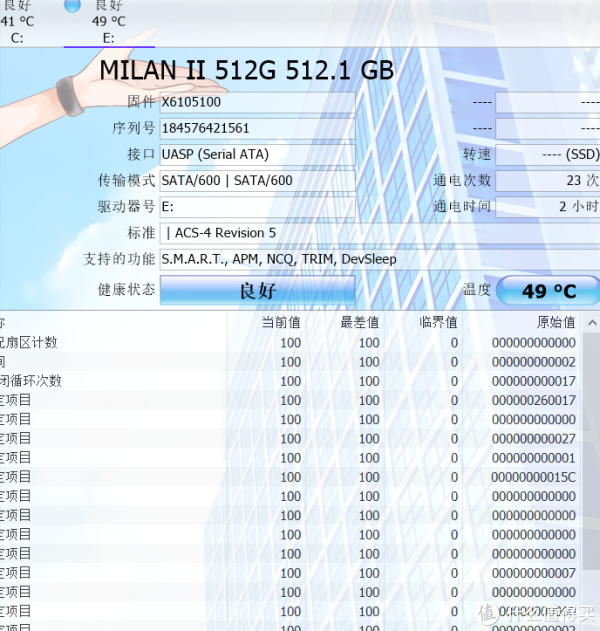Click the 通电次数 label

coord(462,180)
